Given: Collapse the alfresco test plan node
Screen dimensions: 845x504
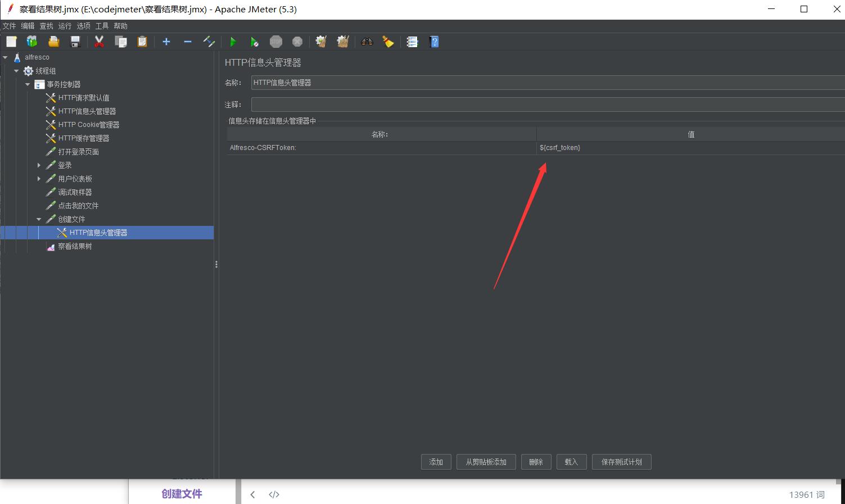Looking at the screenshot, I should (x=5, y=57).
